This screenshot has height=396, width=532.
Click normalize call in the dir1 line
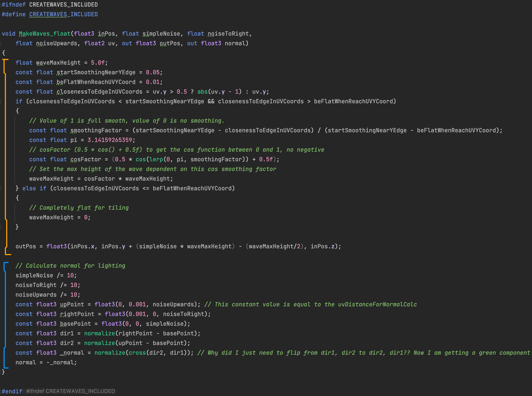click(x=100, y=333)
